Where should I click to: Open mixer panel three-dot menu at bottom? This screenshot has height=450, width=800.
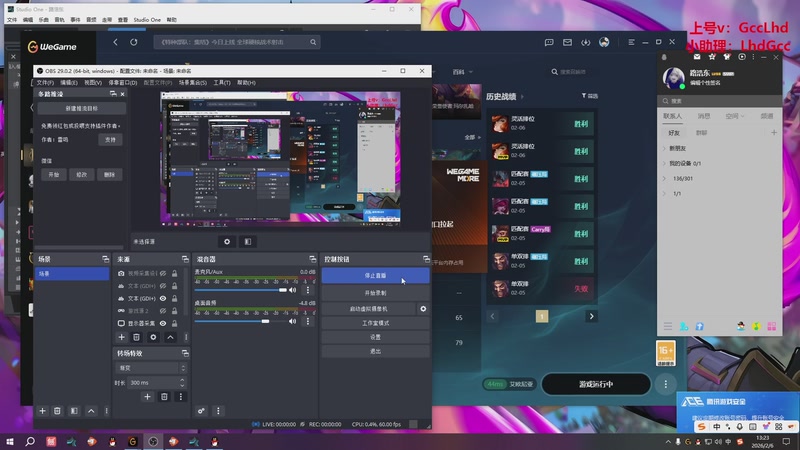tap(218, 411)
